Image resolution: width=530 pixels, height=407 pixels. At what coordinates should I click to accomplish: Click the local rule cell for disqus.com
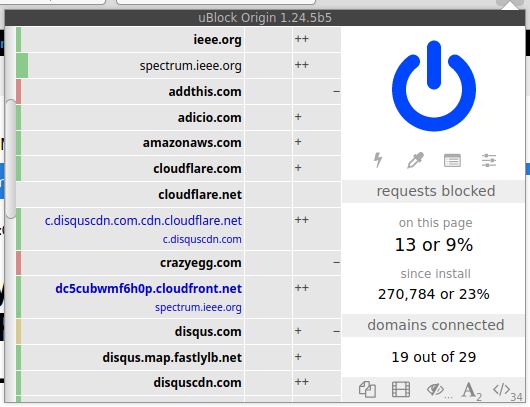tap(316, 331)
